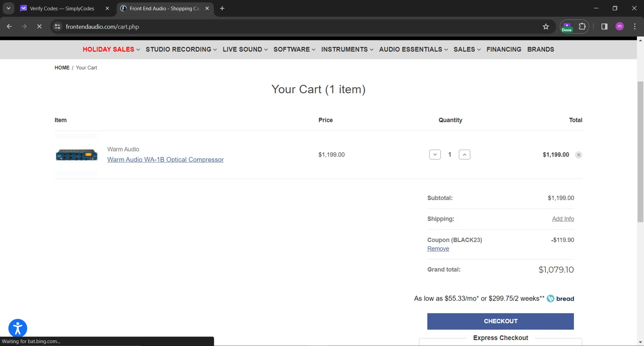Expand the Sales menu
Screen dimensions: 644x346
(467, 49)
